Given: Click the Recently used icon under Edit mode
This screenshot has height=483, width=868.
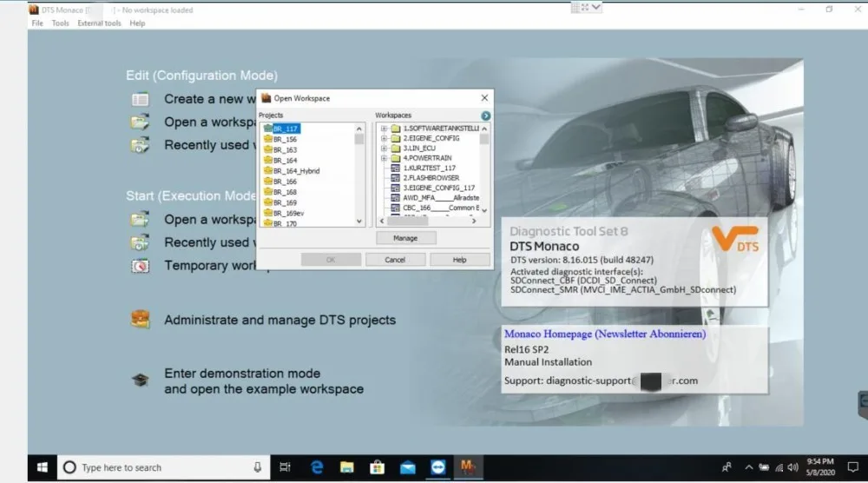Looking at the screenshot, I should click(x=140, y=145).
